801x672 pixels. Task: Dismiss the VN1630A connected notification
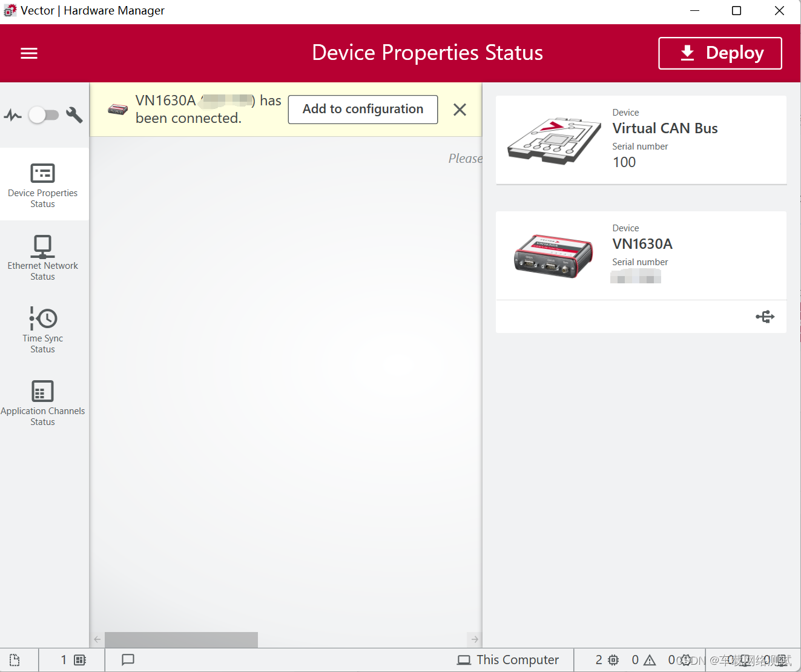coord(460,110)
